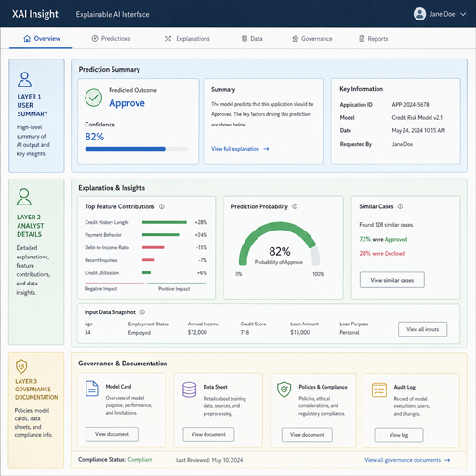Click the Model Card document icon
Image resolution: width=476 pixels, height=476 pixels.
pyautogui.click(x=92, y=389)
